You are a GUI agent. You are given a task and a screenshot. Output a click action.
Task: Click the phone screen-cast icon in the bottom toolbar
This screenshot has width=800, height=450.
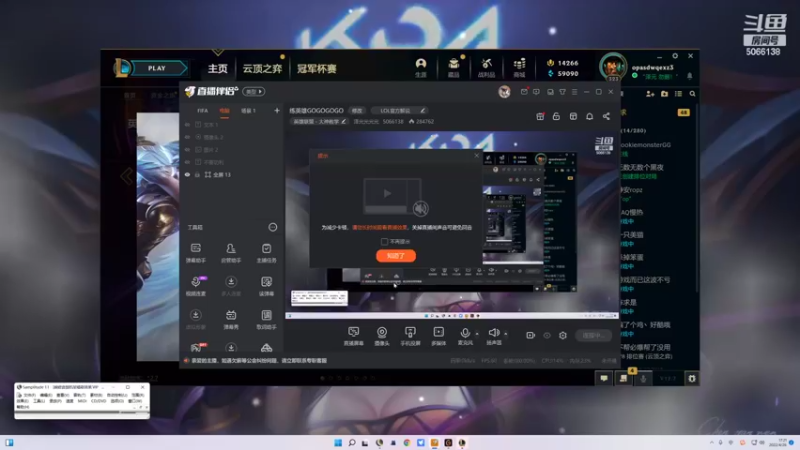pos(410,333)
